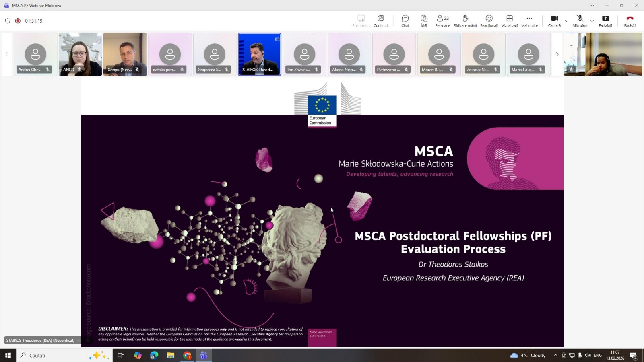Show hidden system tray icons chevron
The height and width of the screenshot is (362, 644).
(x=556, y=355)
